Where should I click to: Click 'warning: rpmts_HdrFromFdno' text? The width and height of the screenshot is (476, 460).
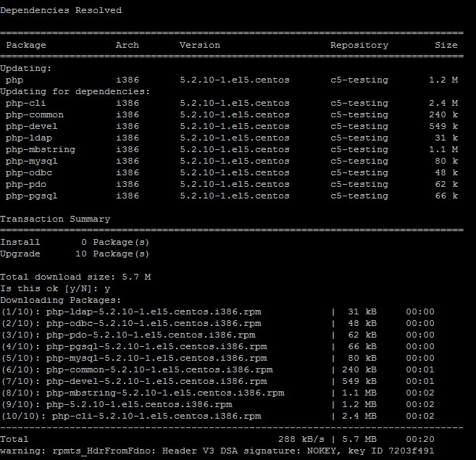point(78,451)
